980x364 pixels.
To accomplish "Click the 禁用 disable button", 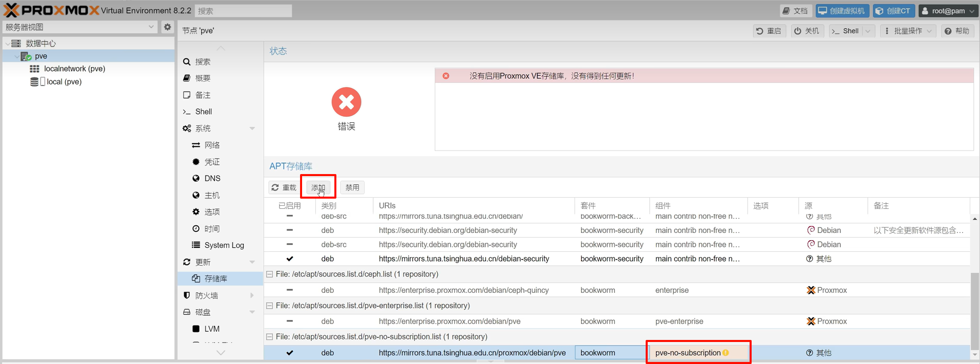I will (x=352, y=187).
